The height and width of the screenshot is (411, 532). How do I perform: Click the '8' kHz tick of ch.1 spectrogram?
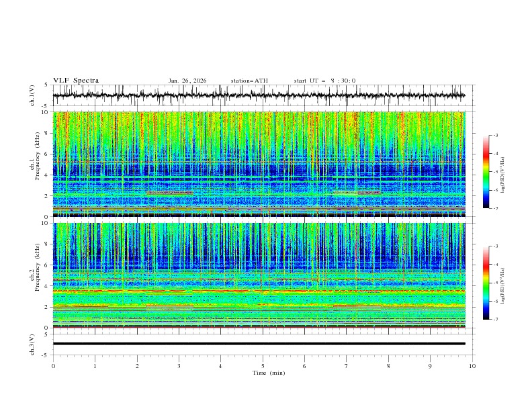coord(46,133)
